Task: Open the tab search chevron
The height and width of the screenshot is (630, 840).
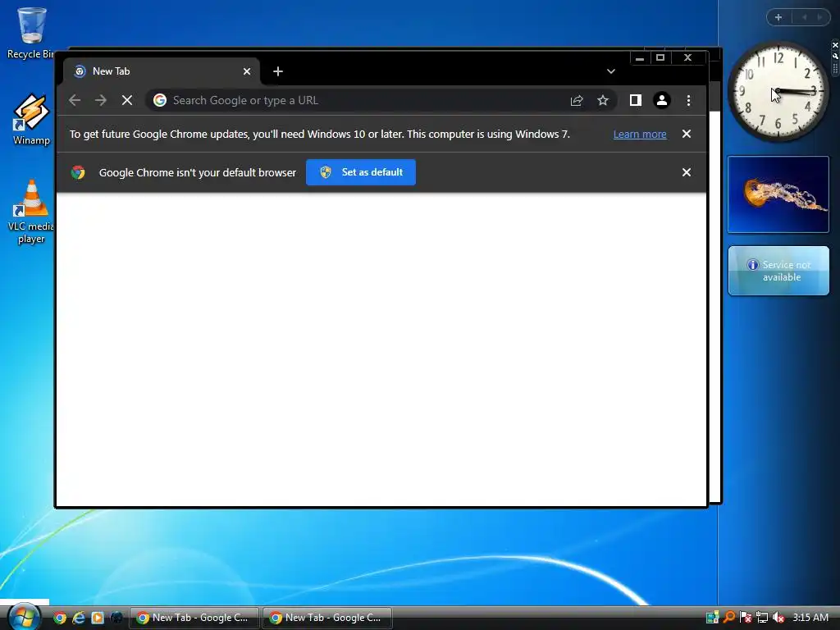Action: [610, 71]
